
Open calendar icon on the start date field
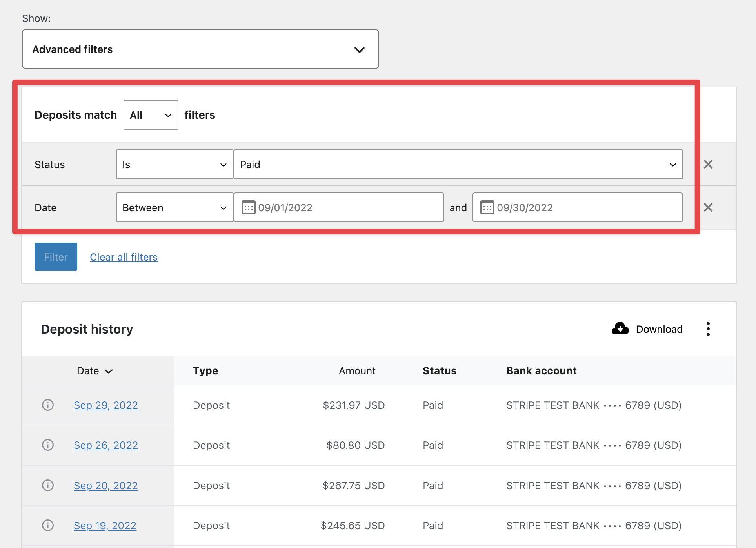248,207
